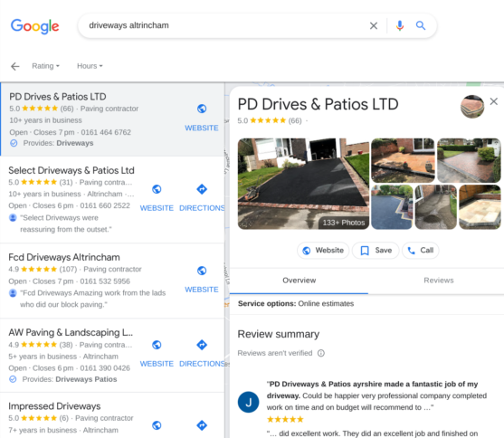Viewport: 504px width, 438px height.
Task: Open the gravel groundwork thumbnail photo
Action: click(x=435, y=207)
